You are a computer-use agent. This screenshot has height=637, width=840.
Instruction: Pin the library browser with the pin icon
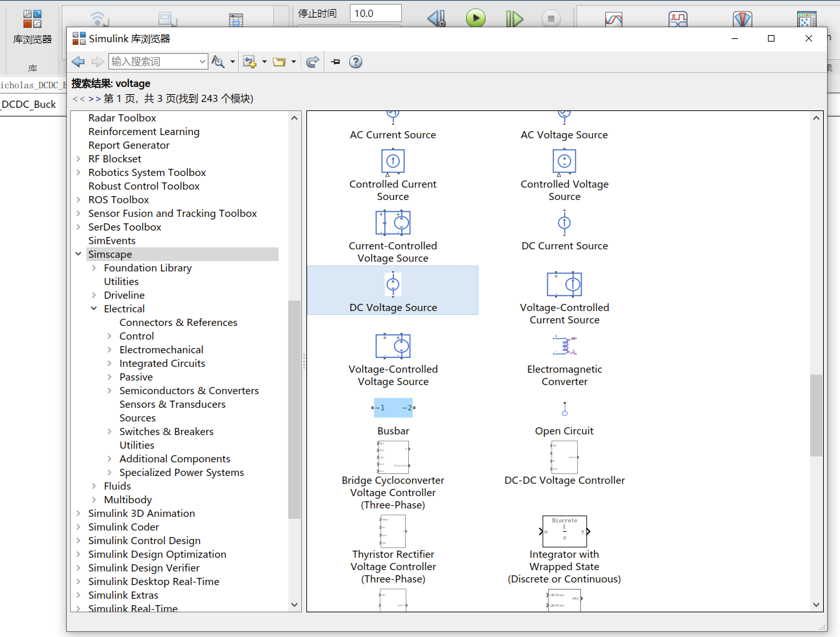point(336,62)
